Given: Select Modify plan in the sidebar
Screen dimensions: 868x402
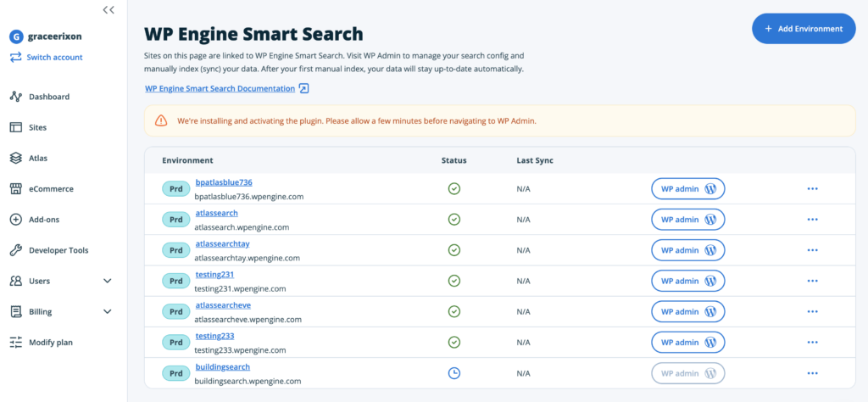Looking at the screenshot, I should click(50, 342).
